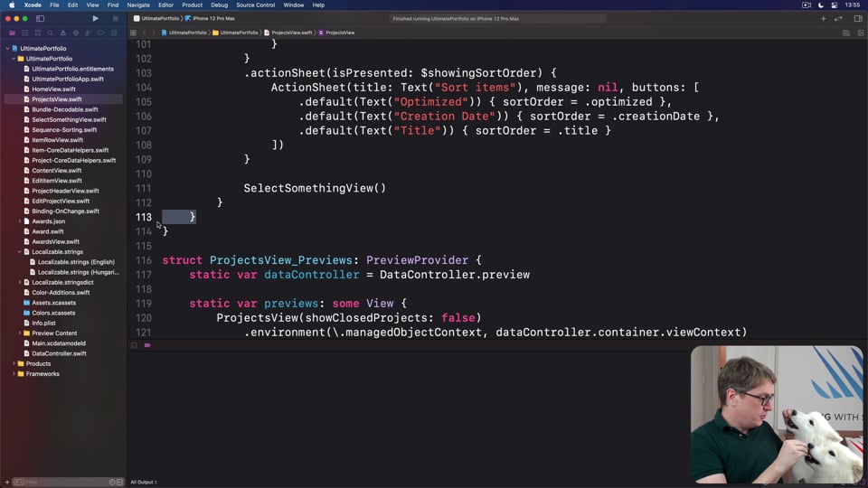
Task: Select Info.plist in navigator
Action: point(43,324)
